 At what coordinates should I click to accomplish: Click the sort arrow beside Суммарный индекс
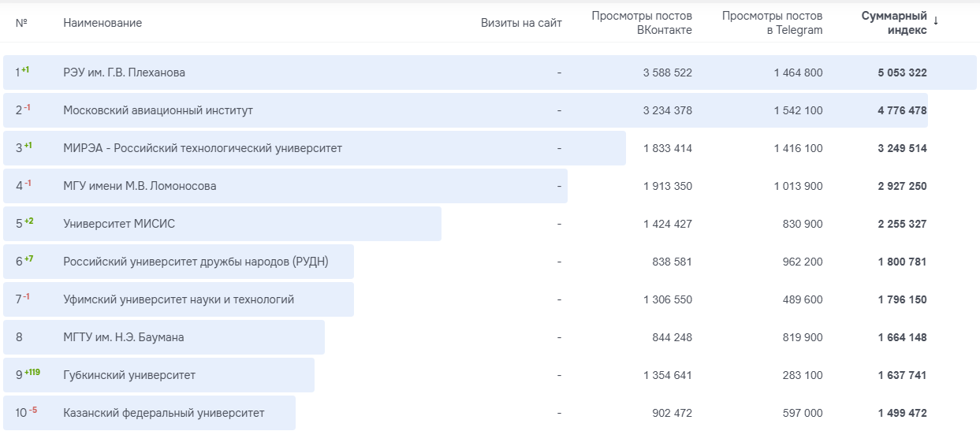[936, 20]
